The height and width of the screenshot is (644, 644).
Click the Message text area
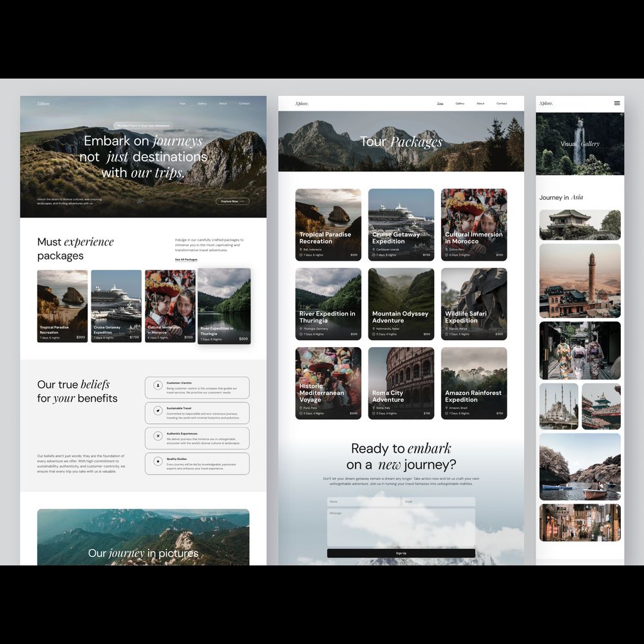tap(401, 527)
